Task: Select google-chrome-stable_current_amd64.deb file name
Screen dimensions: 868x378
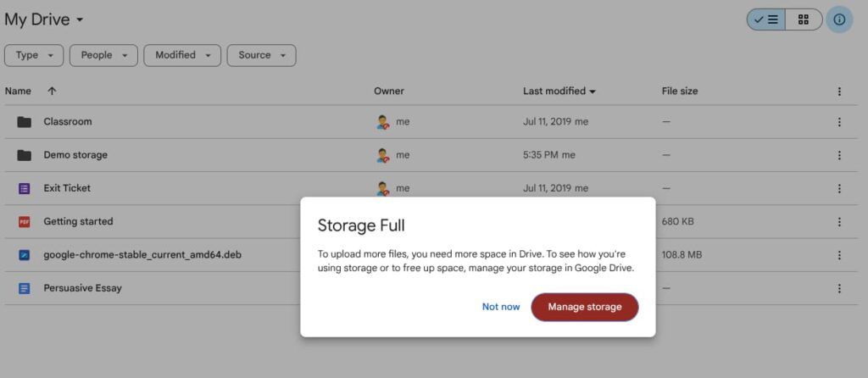Action: click(x=142, y=255)
